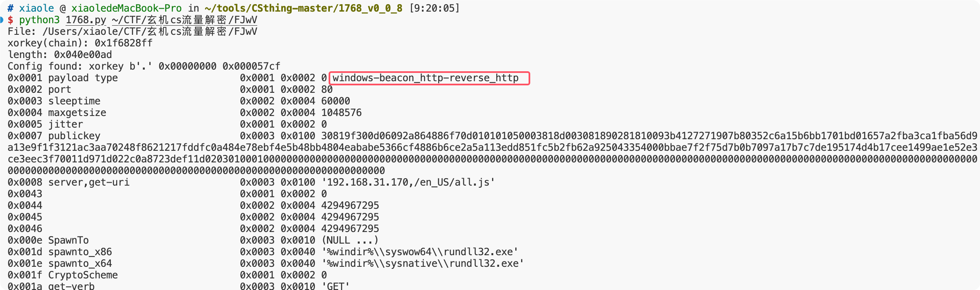This screenshot has height=290, width=980.
Task: Click the port value 80
Action: click(327, 89)
